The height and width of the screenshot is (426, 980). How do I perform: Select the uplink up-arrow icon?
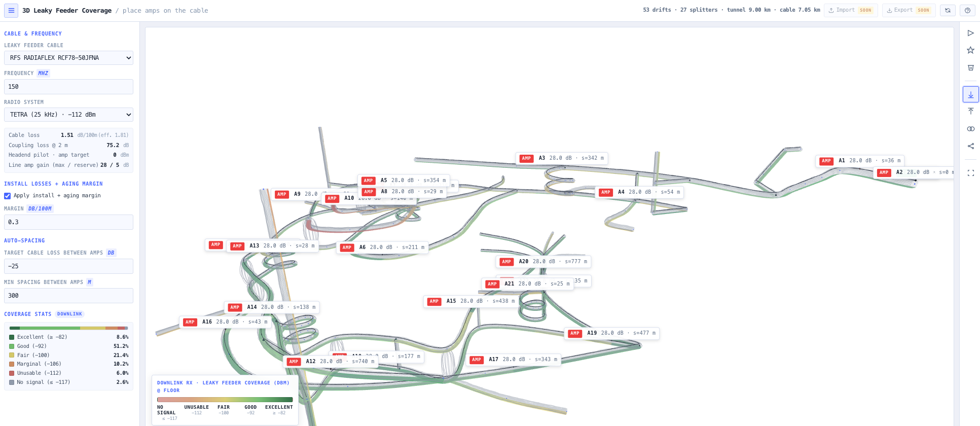[971, 111]
